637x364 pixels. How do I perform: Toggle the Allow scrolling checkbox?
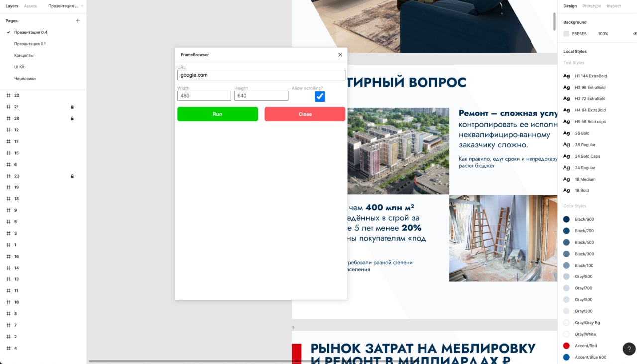[320, 96]
